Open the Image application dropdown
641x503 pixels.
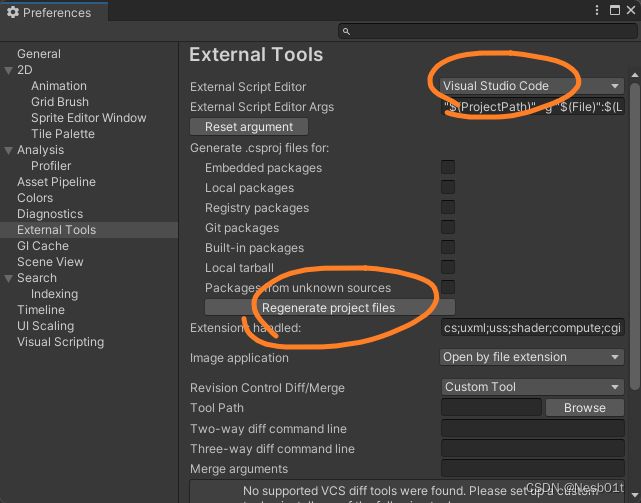tap(532, 357)
